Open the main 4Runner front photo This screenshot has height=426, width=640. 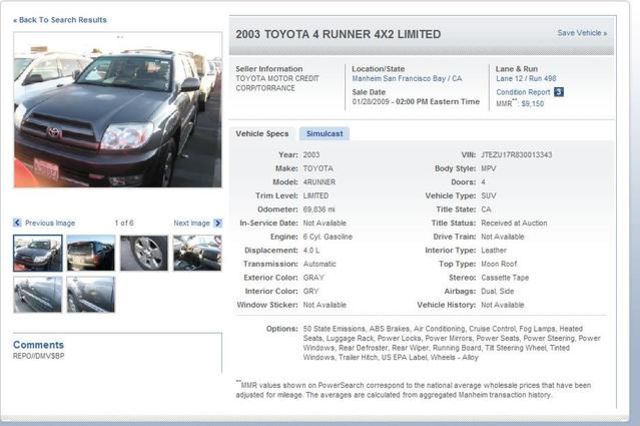point(118,110)
